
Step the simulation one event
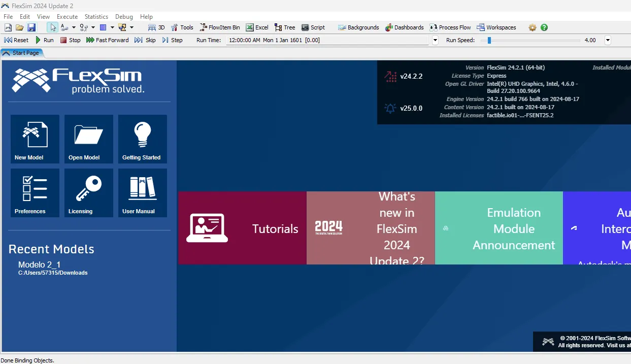pyautogui.click(x=173, y=40)
